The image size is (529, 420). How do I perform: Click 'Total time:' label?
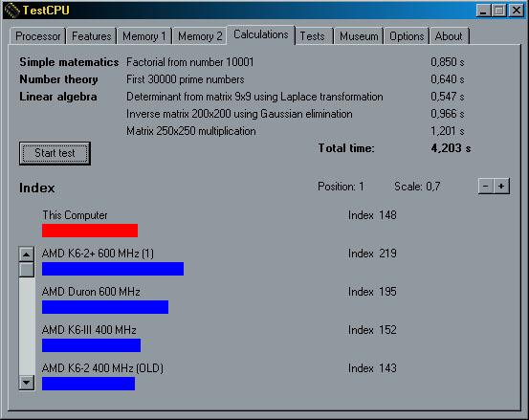tap(346, 148)
